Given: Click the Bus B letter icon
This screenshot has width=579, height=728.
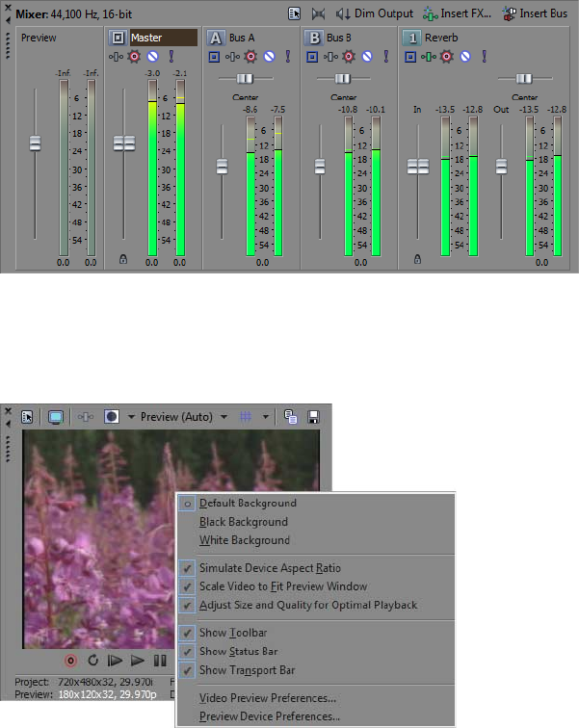Looking at the screenshot, I should [314, 38].
